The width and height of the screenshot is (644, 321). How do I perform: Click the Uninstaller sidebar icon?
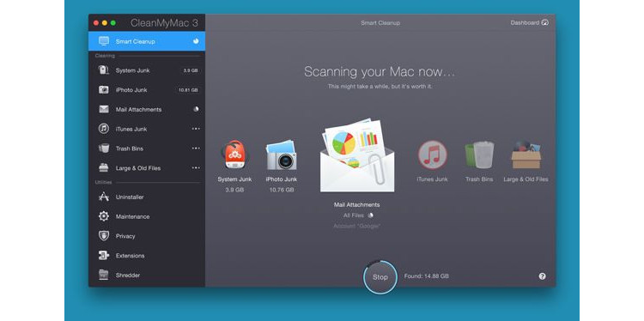coord(104,197)
